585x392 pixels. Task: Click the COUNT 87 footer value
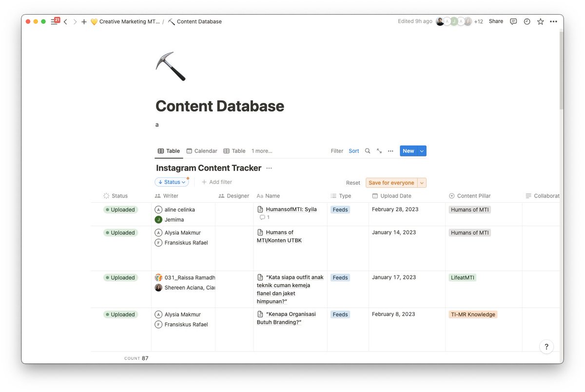coord(136,358)
